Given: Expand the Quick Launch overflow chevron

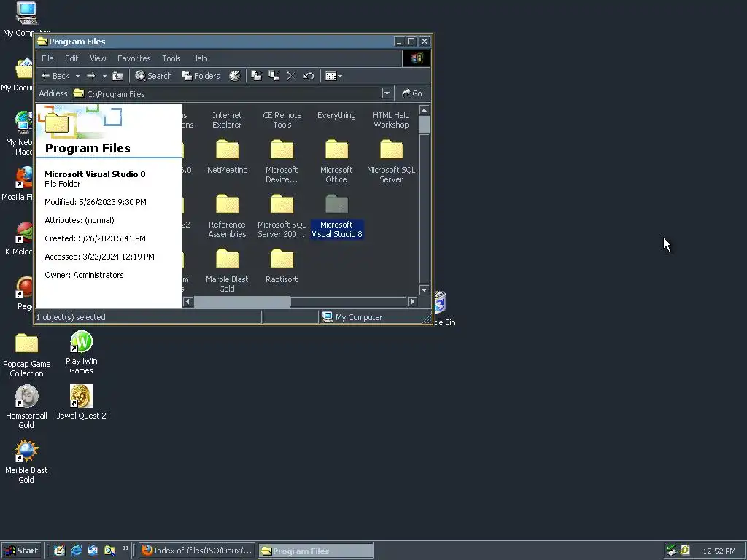Looking at the screenshot, I should pos(125,548).
